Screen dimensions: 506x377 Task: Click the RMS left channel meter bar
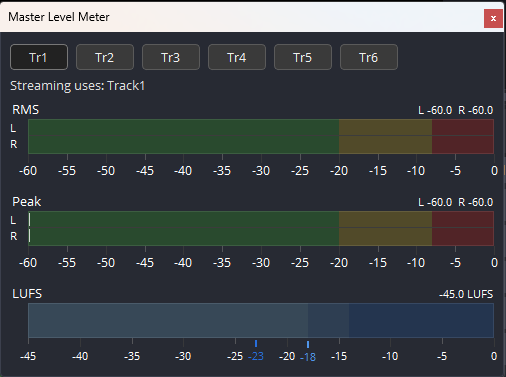261,128
